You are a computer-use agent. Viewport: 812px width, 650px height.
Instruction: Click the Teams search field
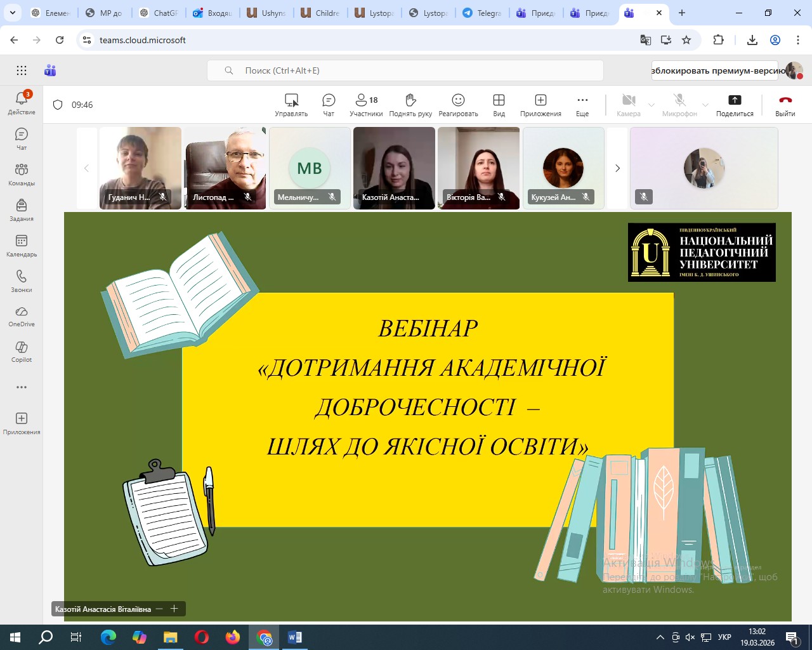405,70
